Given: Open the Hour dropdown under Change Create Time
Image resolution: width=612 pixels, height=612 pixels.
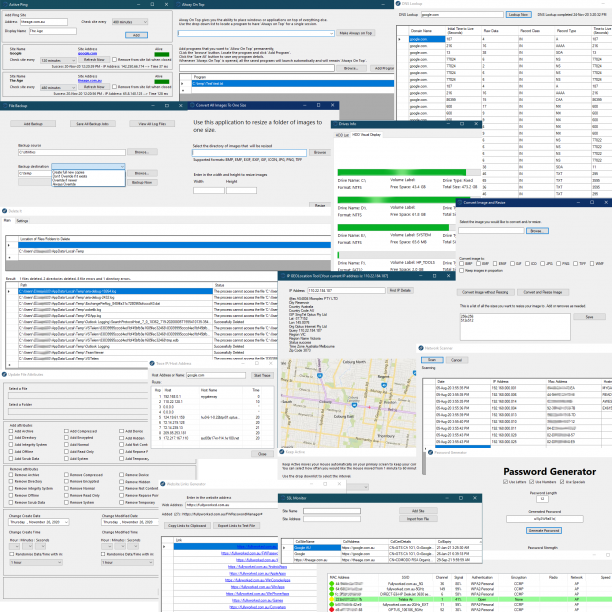Looking at the screenshot, I should [x=14, y=546].
